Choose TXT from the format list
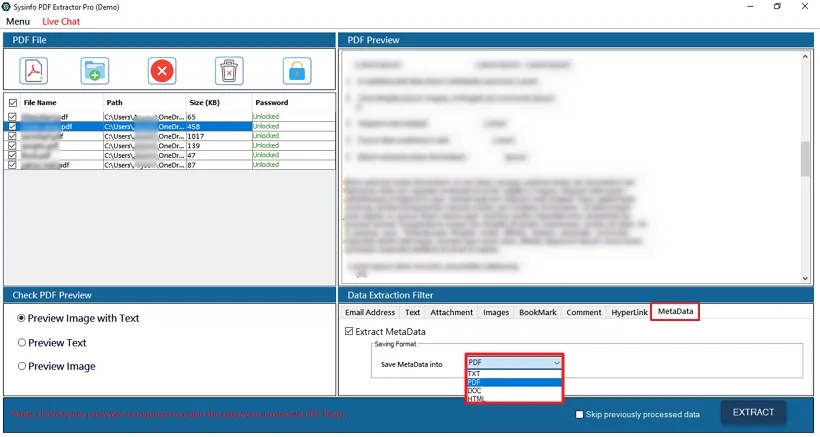820x437 pixels. tap(514, 374)
